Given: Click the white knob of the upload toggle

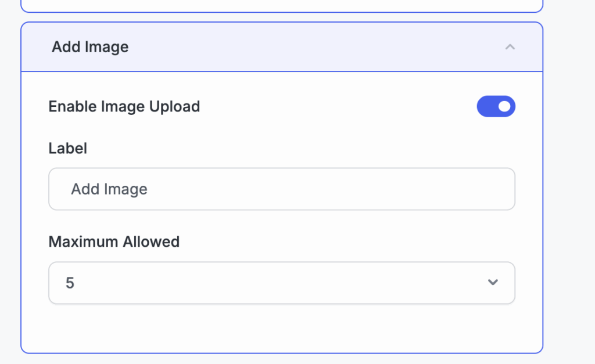Looking at the screenshot, I should [504, 106].
